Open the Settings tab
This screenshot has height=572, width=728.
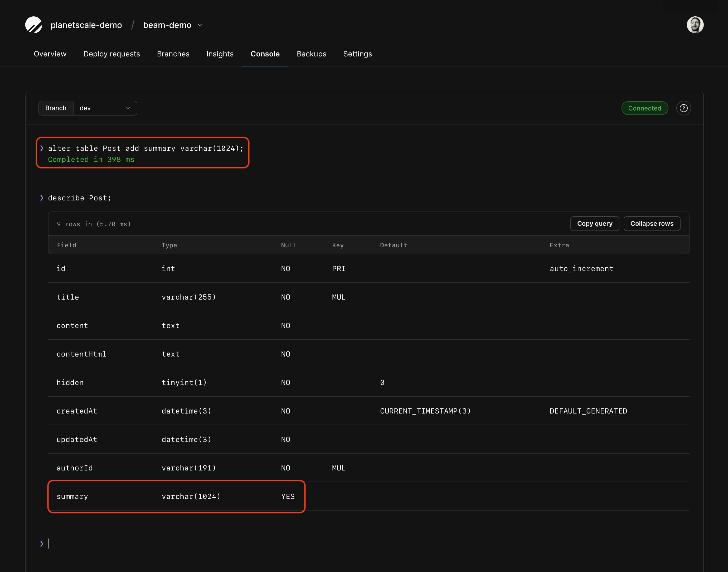coord(357,54)
